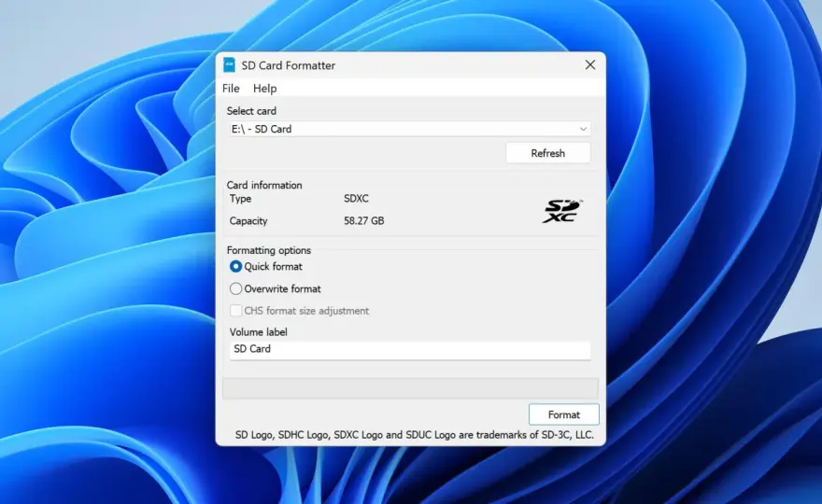
Task: Select the Quick format radio button
Action: point(236,267)
